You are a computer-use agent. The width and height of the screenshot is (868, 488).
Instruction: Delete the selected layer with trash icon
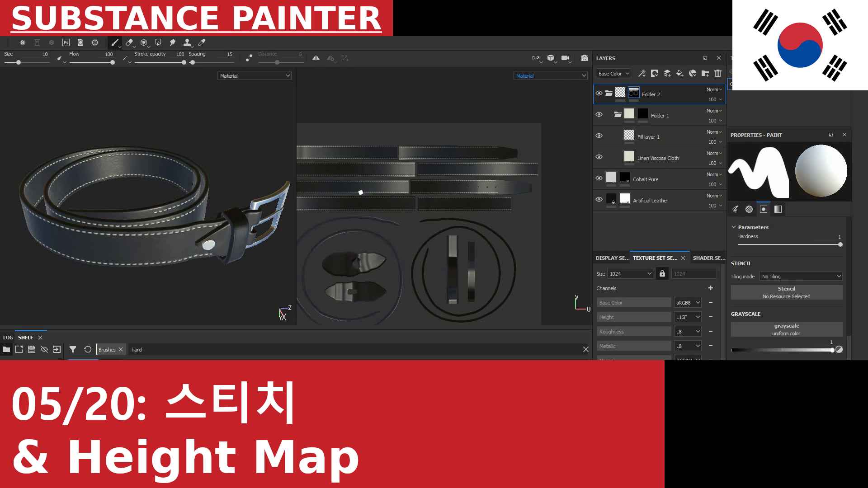[718, 73]
